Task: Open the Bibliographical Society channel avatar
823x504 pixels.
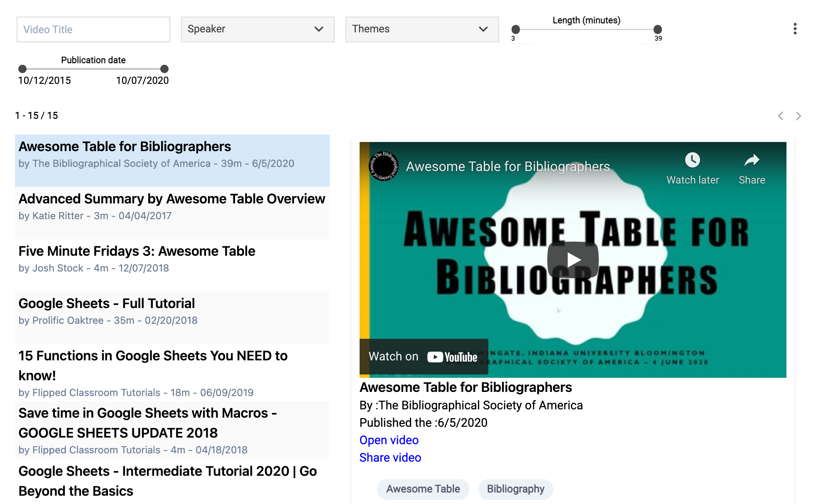Action: [384, 166]
